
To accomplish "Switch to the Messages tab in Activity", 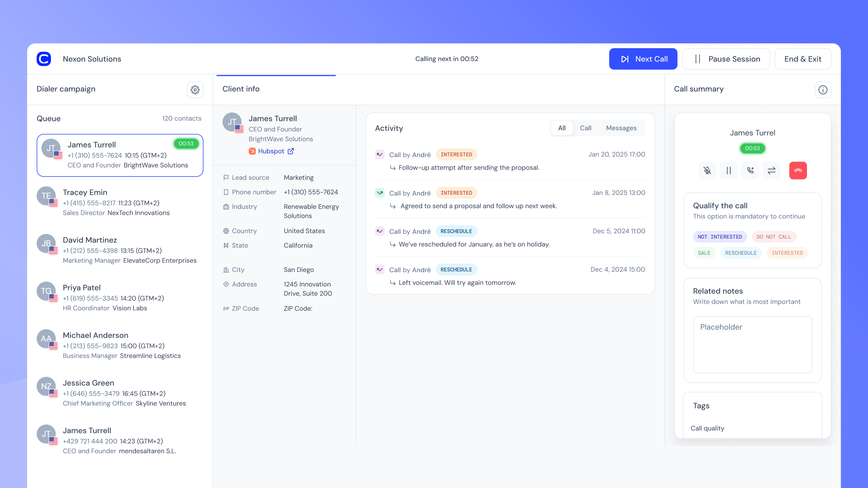I will point(621,128).
